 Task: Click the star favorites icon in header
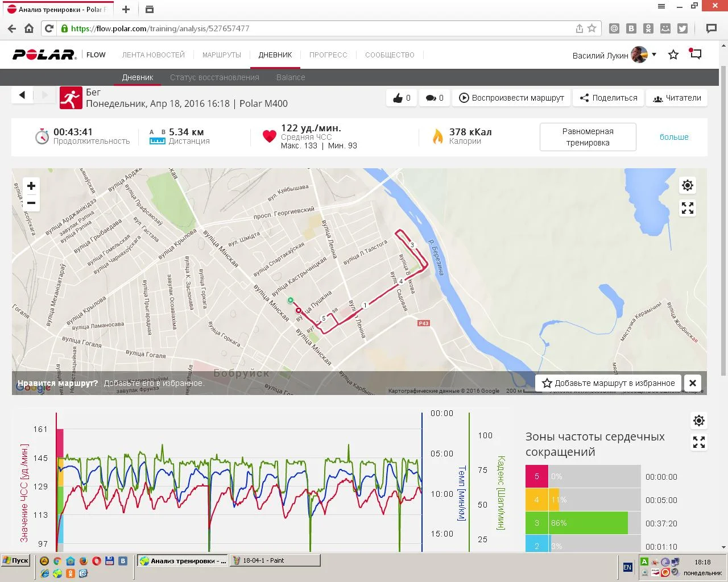point(673,55)
